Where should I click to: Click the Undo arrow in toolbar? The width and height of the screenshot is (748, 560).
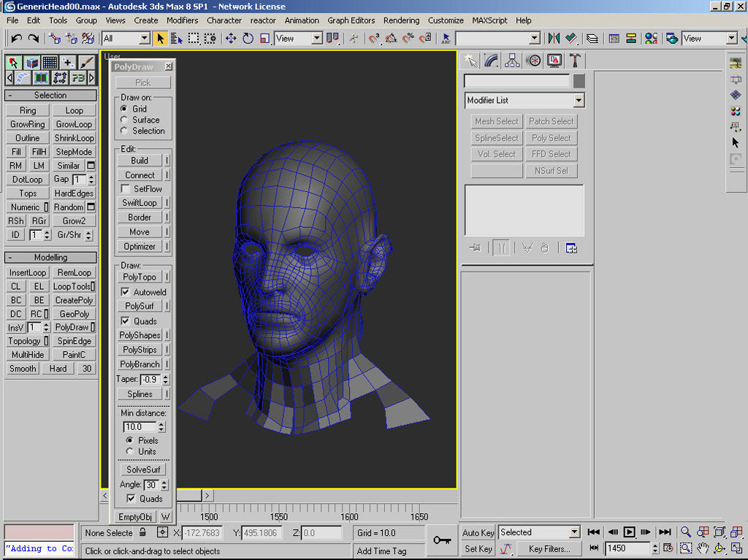pyautogui.click(x=16, y=38)
